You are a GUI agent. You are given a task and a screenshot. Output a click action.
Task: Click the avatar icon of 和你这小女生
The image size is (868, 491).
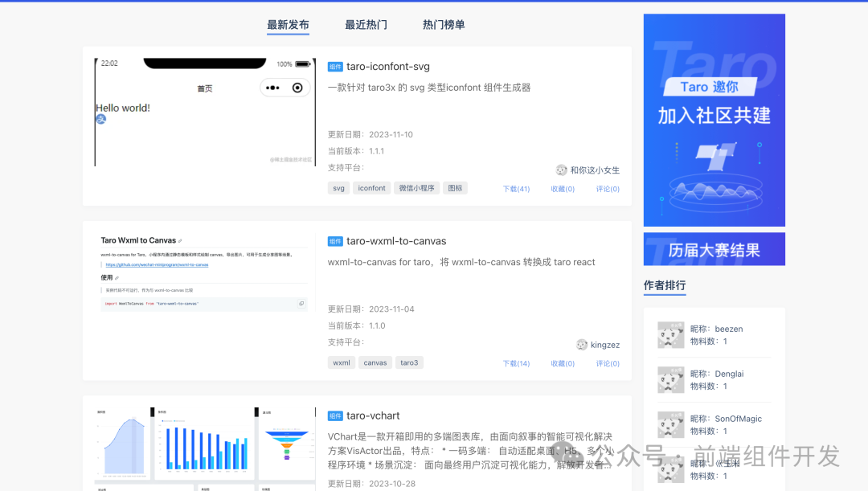[x=561, y=170]
